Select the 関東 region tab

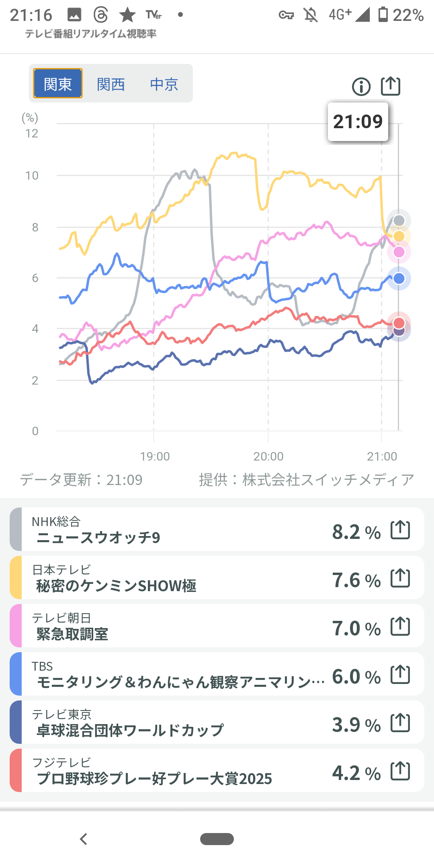(58, 84)
